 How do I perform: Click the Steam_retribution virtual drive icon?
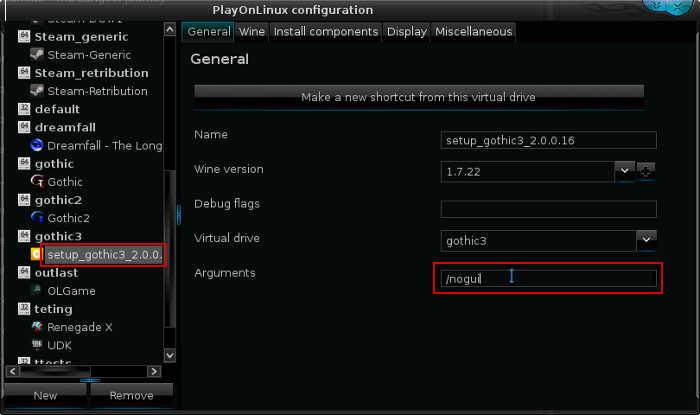(24, 73)
